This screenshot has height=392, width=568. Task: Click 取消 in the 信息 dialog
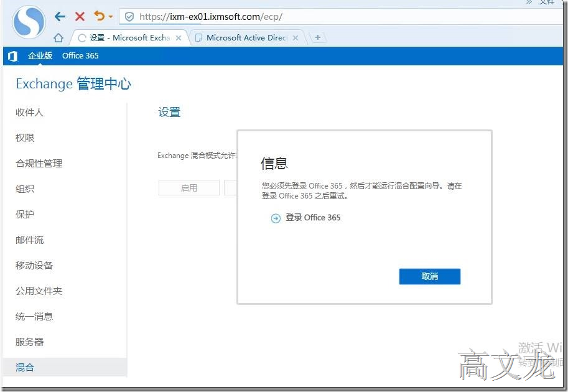pos(430,276)
